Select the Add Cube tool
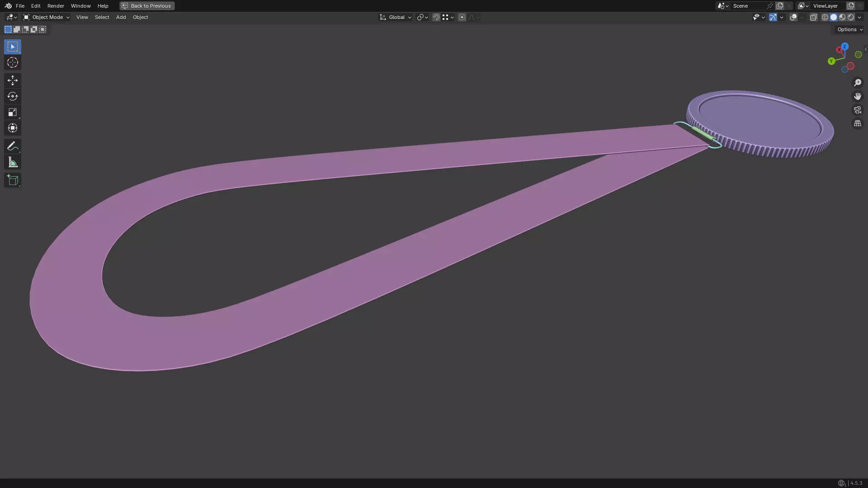 (13, 180)
